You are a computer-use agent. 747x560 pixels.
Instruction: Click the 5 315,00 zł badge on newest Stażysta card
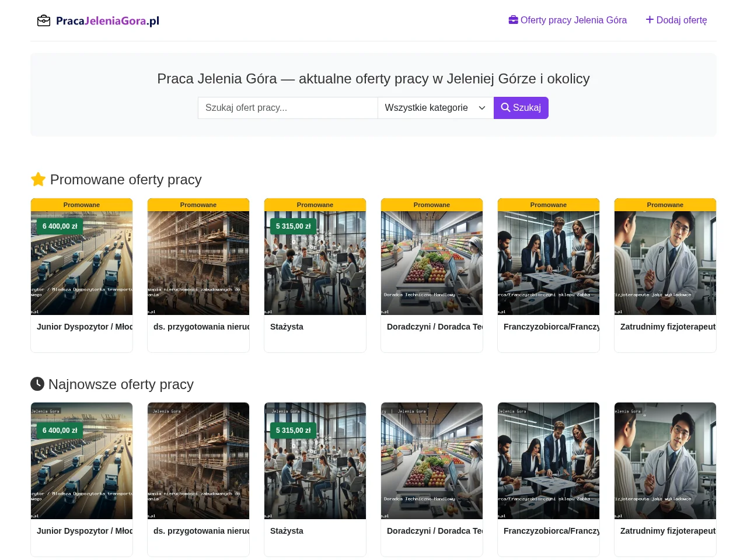pos(294,430)
